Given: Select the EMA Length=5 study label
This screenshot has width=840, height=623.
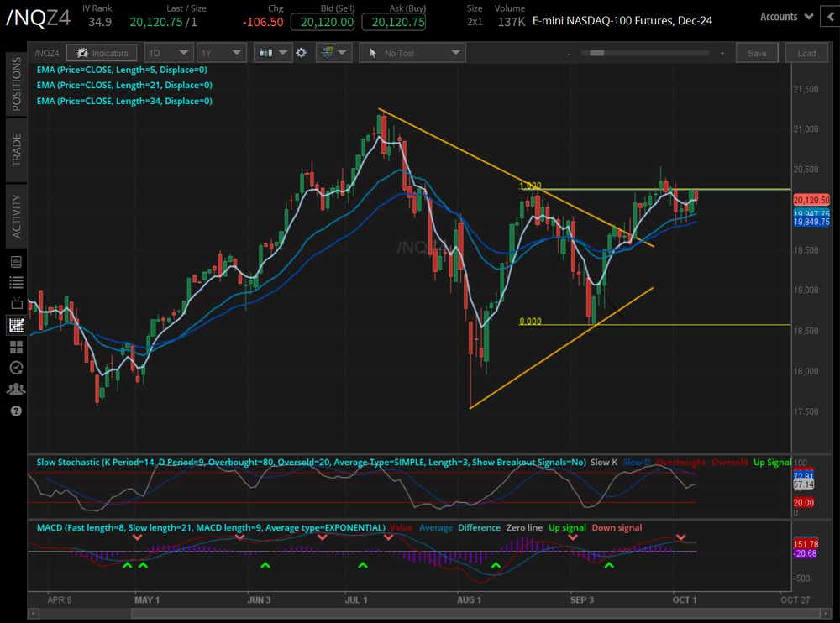Looking at the screenshot, I should 122,70.
